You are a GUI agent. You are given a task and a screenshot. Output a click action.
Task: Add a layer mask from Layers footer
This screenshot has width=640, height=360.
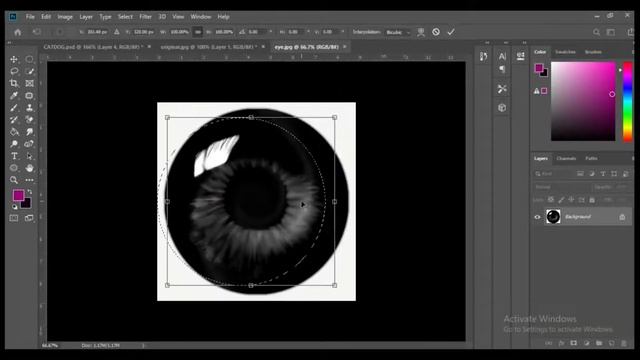[573, 343]
